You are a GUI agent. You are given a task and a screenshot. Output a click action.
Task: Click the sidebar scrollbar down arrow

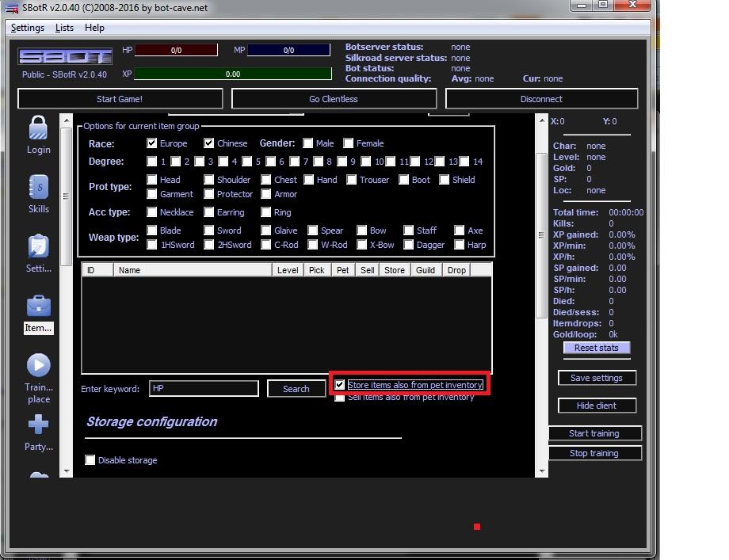[66, 470]
